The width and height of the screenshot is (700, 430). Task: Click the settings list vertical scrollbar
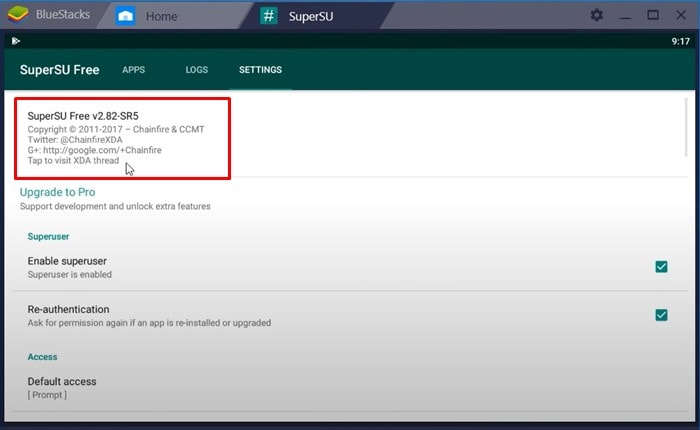pos(686,127)
